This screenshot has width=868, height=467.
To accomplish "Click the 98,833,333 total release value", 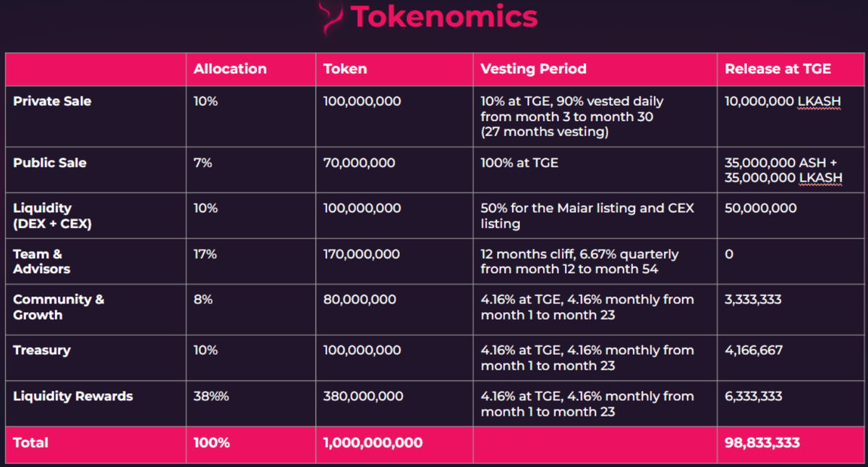I will (762, 442).
